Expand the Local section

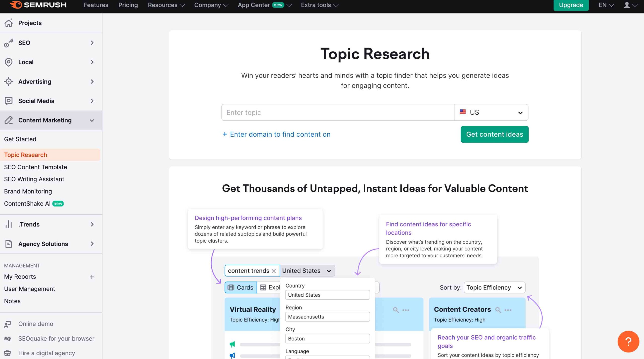click(92, 62)
